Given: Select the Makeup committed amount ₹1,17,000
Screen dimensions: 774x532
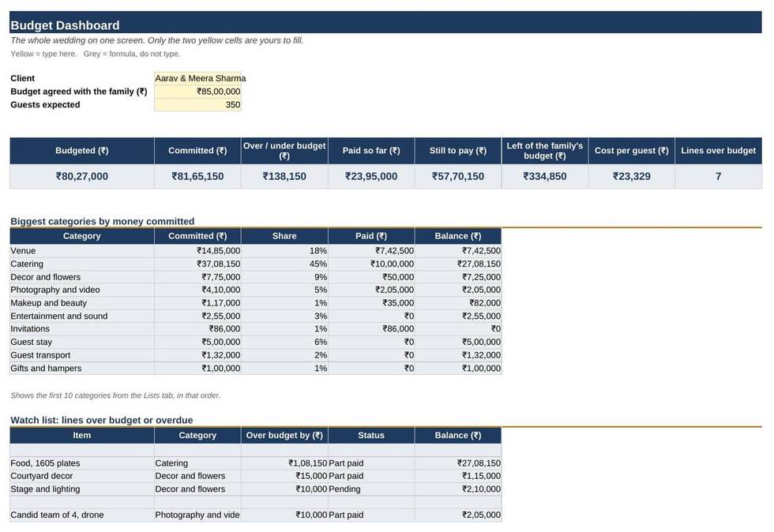Looking at the screenshot, I should pyautogui.click(x=197, y=303).
